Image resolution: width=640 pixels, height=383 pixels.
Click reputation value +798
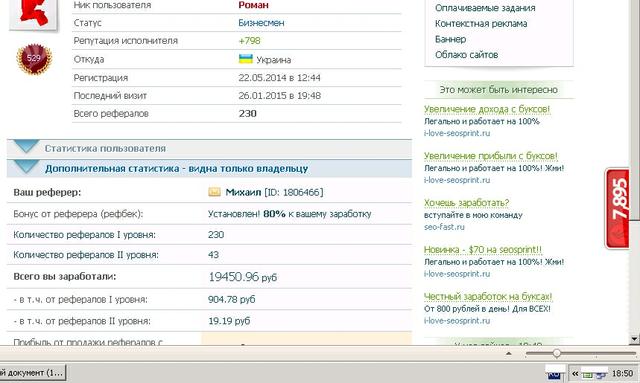click(249, 41)
